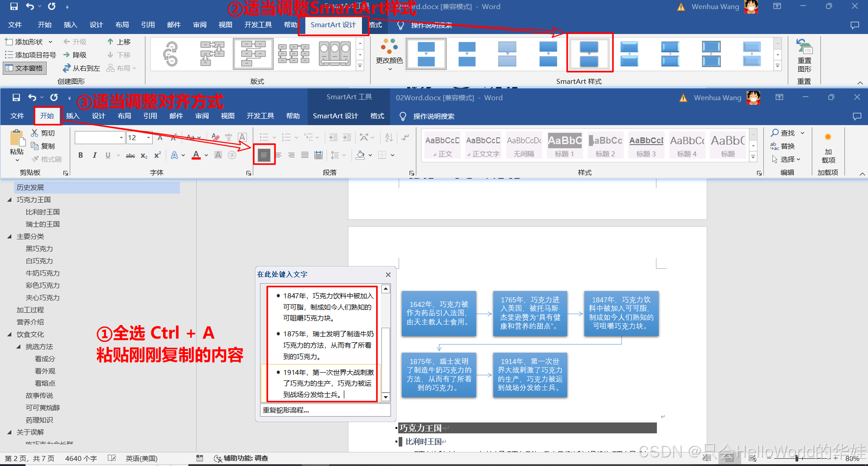868x466 pixels.
Task: Open 文件 tab in lower Word window
Action: [x=17, y=116]
